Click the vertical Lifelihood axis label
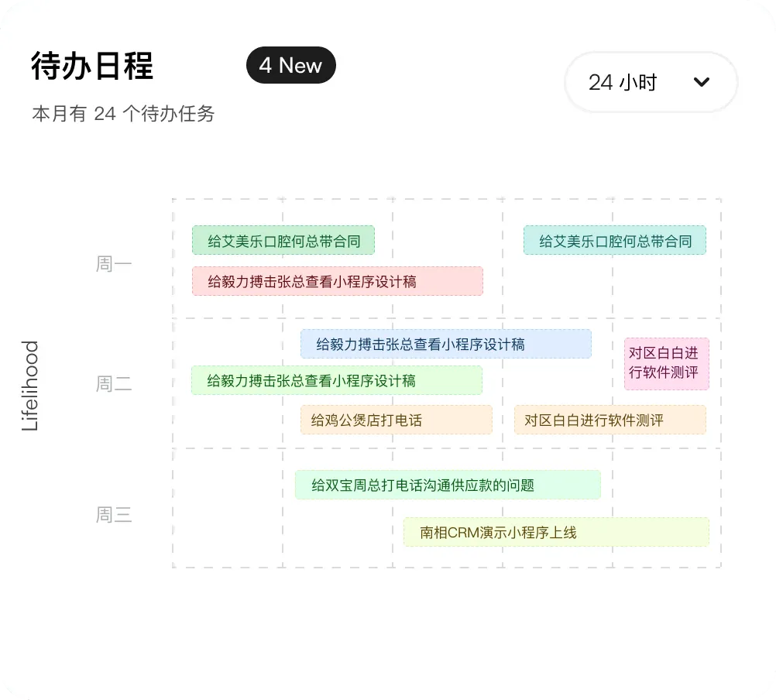 click(x=30, y=386)
